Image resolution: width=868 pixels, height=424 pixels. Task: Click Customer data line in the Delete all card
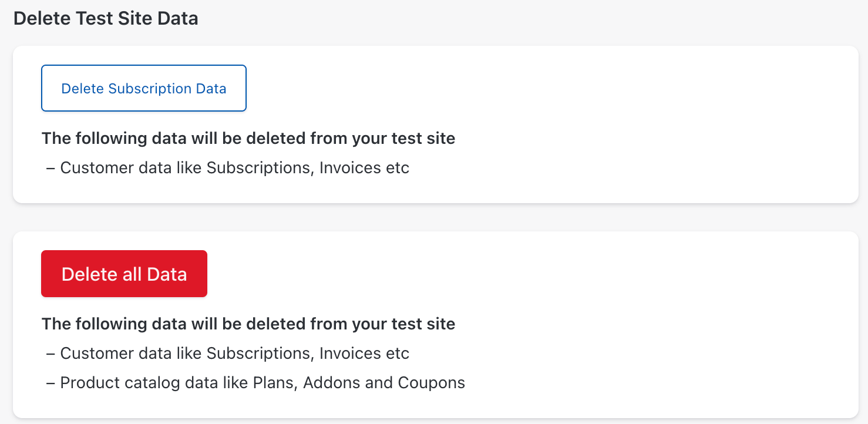234,354
